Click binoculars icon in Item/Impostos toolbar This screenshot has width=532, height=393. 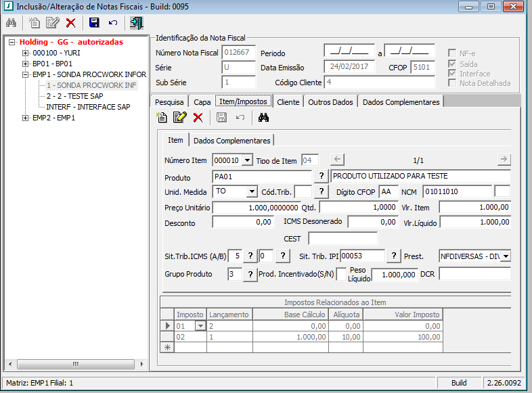264,118
